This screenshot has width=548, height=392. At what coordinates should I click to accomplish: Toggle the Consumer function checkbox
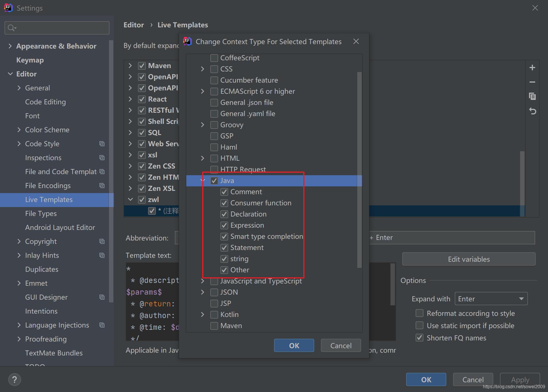[x=224, y=203]
